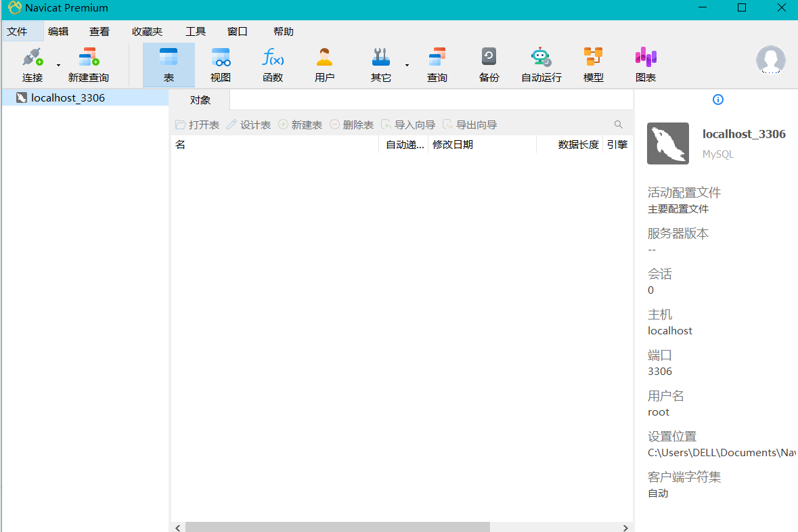Create a new query with 新建查询
This screenshot has height=532, width=798.
pos(89,65)
